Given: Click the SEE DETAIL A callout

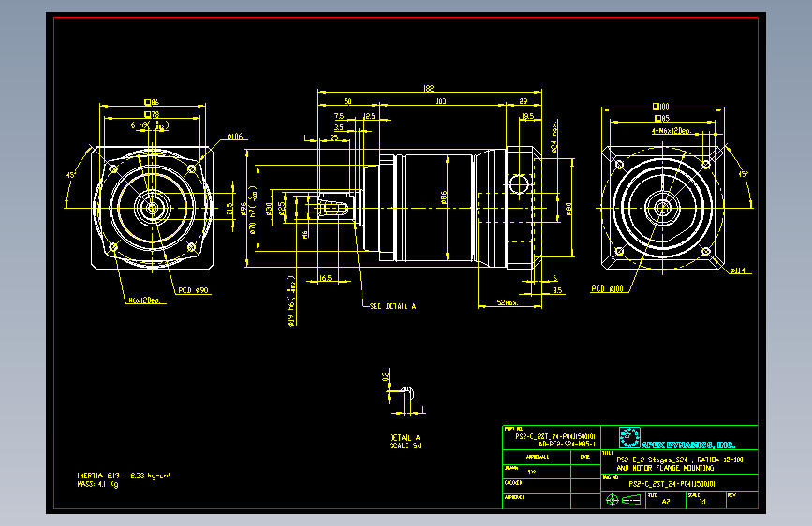Looking at the screenshot, I should pyautogui.click(x=392, y=306).
